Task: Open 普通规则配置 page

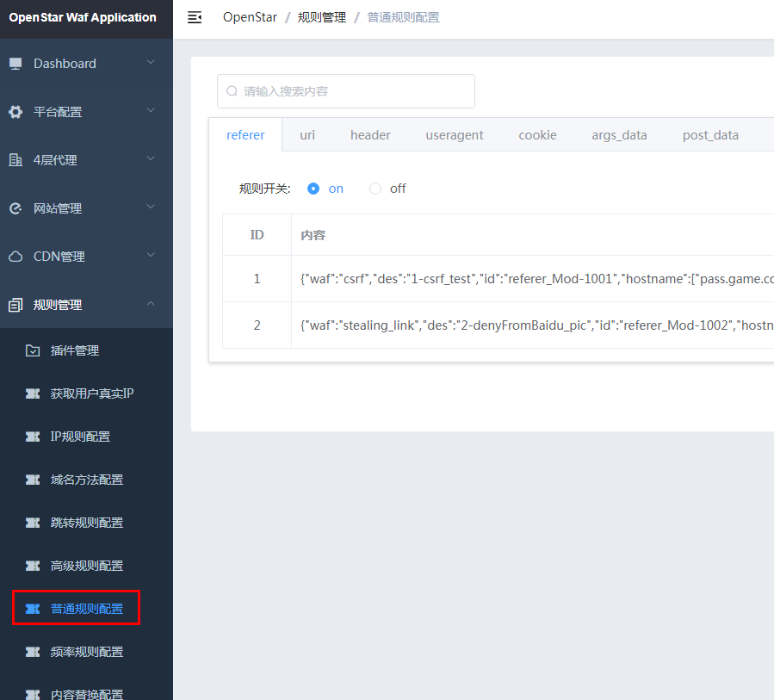Action: [x=86, y=609]
